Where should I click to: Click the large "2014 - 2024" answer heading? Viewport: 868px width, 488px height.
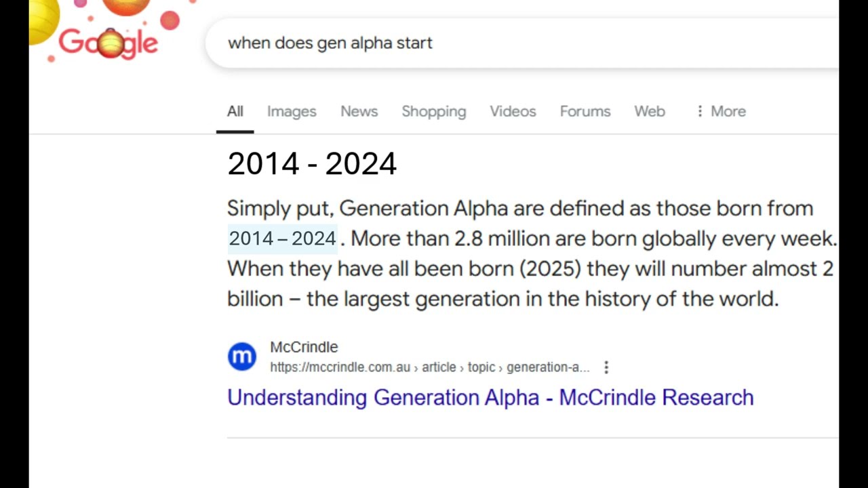tap(312, 164)
